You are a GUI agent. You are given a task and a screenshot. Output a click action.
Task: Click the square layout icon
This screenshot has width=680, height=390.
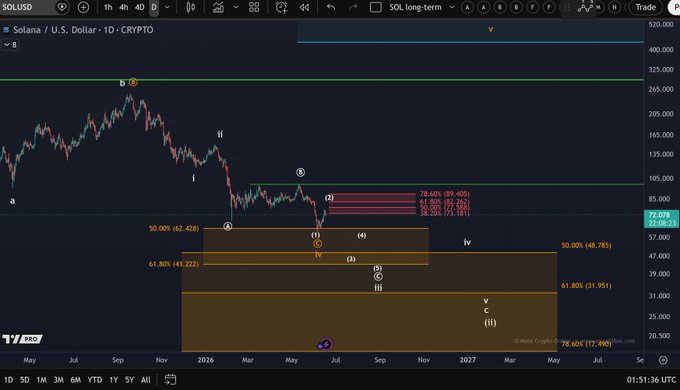[376, 7]
